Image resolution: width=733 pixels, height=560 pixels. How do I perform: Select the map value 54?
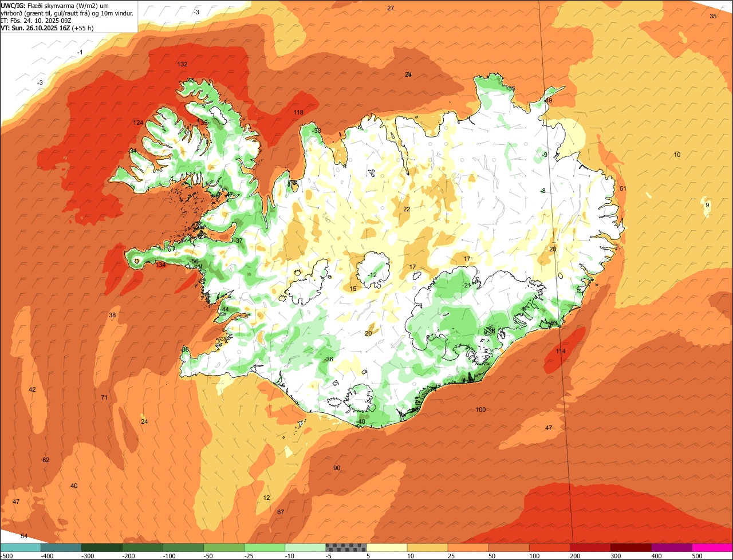coord(24,537)
